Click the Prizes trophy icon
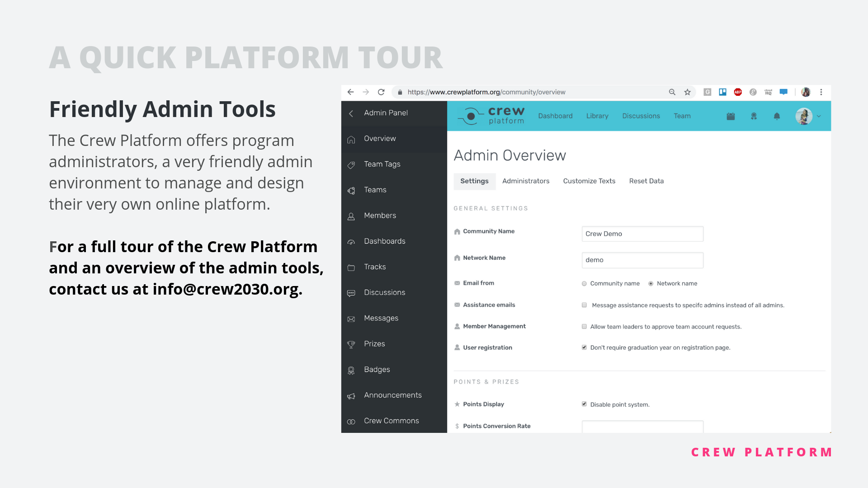This screenshot has width=868, height=488. [x=351, y=345]
